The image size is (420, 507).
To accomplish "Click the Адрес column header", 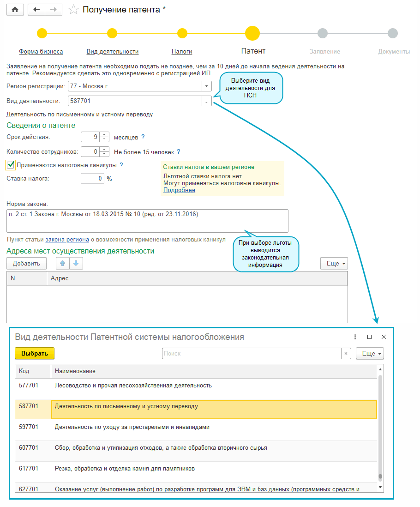I will click(197, 278).
